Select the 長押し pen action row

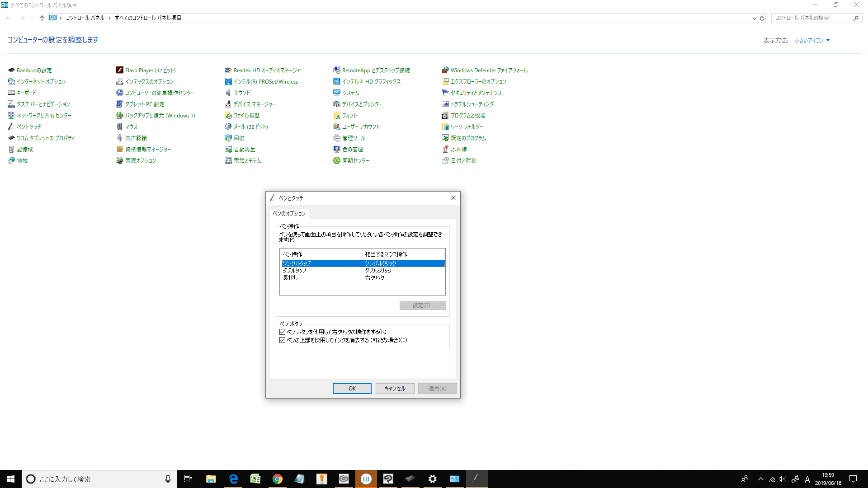pos(290,278)
